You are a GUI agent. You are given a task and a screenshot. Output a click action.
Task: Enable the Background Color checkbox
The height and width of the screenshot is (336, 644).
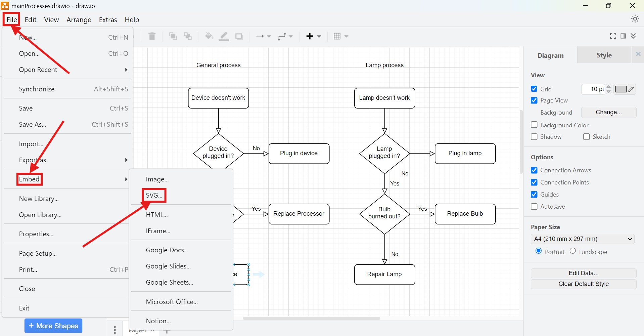click(x=534, y=125)
